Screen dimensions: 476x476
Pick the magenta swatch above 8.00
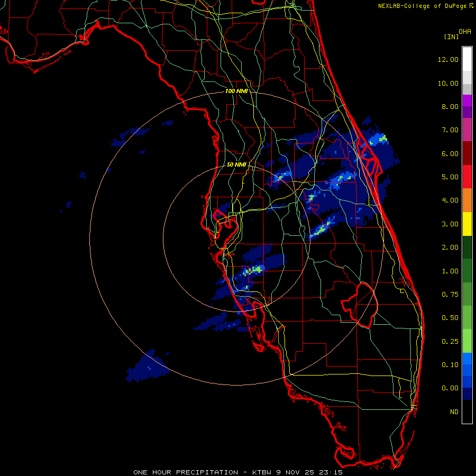point(467,100)
